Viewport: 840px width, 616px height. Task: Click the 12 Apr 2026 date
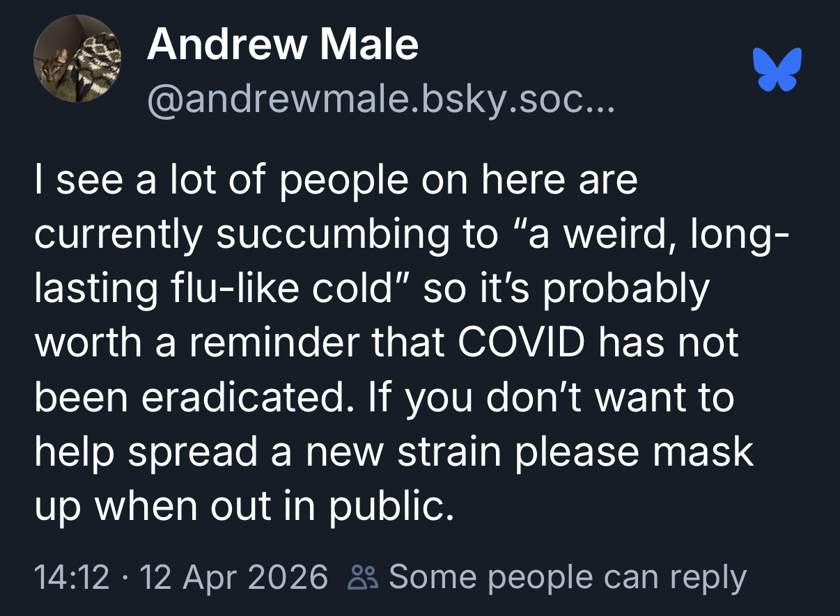[234, 578]
